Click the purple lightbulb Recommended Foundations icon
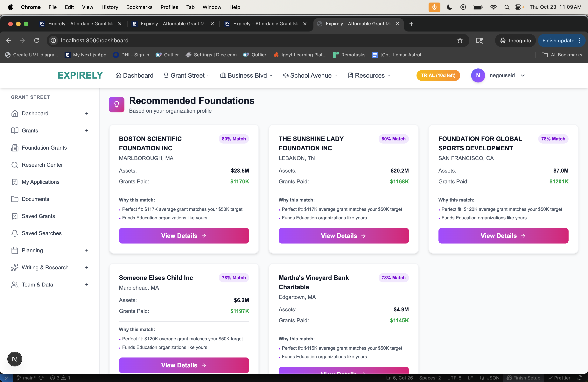 tap(117, 104)
